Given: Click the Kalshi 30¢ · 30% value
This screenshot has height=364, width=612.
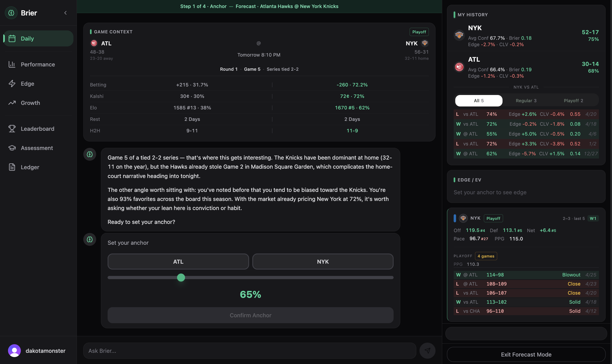Looking at the screenshot, I should [192, 96].
